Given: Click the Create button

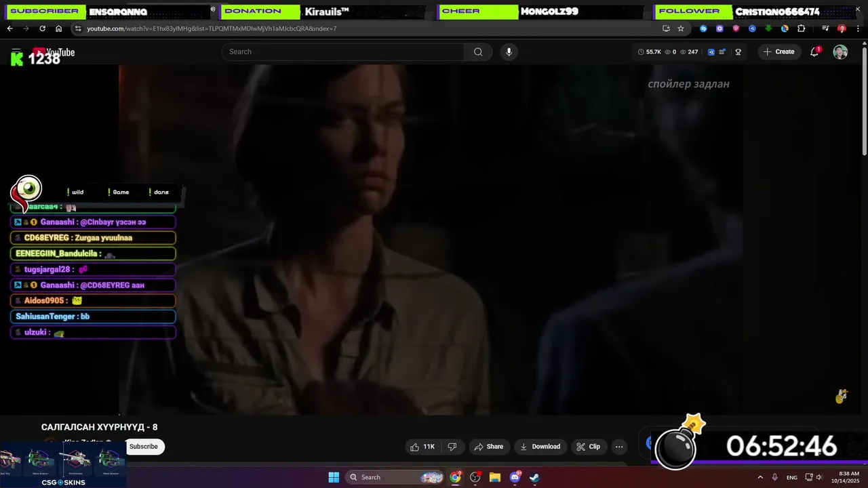Looking at the screenshot, I should click(779, 52).
